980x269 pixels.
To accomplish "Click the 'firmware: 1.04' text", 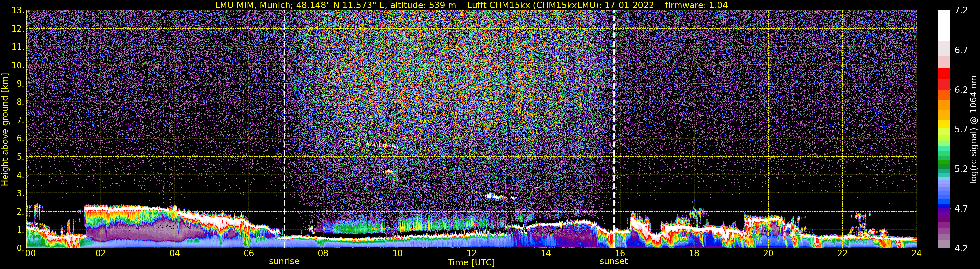I will click(x=696, y=5).
